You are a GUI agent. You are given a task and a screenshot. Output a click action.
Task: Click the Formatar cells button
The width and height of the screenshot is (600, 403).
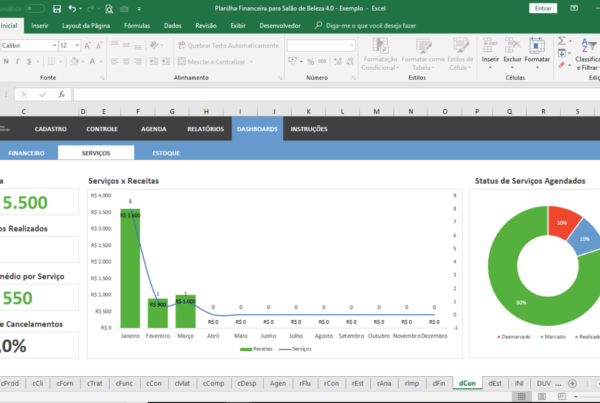tap(537, 54)
